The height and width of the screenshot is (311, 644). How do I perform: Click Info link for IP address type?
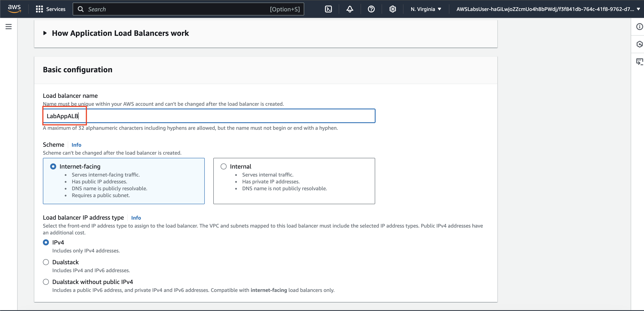(x=136, y=218)
